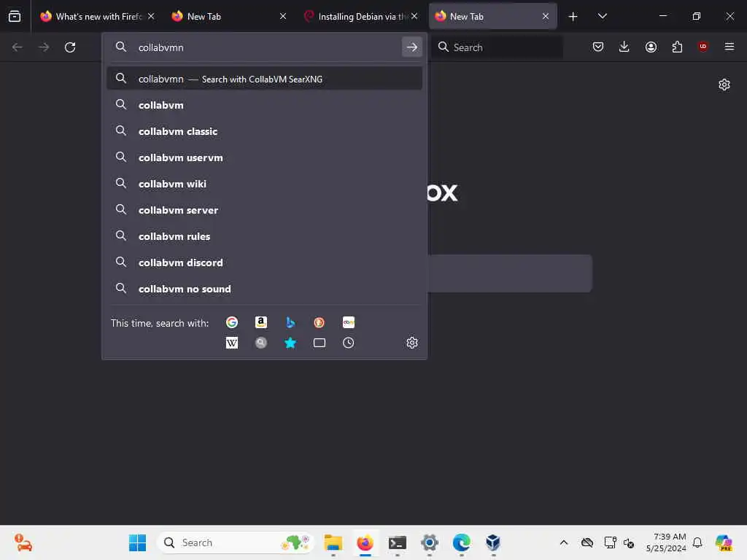Search this time with Amazon
This screenshot has width=747, height=560.
point(261,322)
